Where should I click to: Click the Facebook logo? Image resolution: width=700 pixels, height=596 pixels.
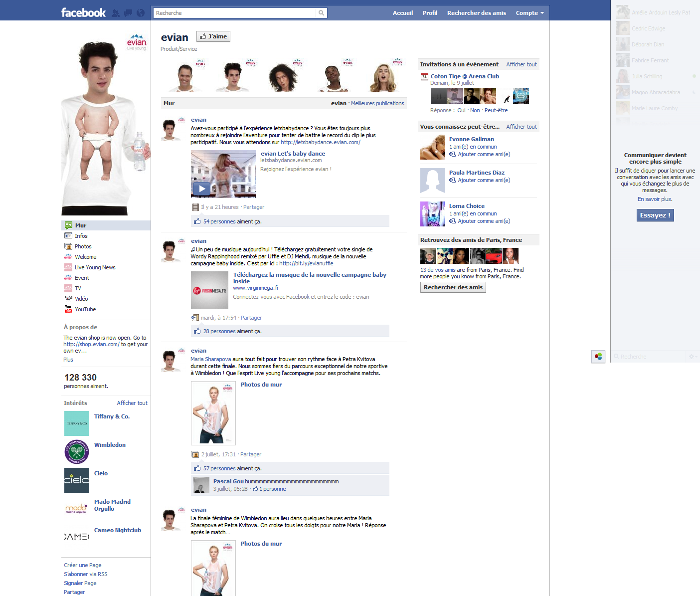point(83,12)
